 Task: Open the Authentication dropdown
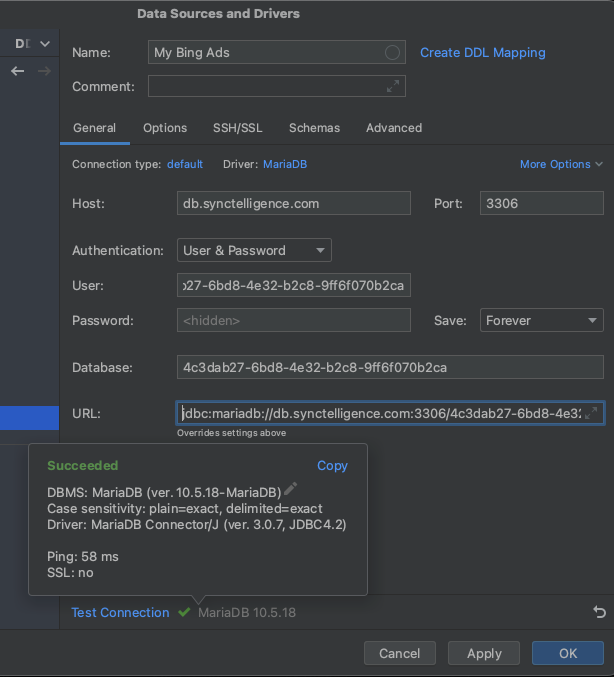254,251
